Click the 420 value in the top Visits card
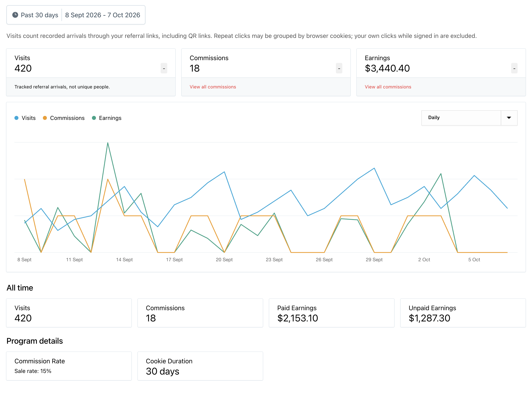 [23, 68]
